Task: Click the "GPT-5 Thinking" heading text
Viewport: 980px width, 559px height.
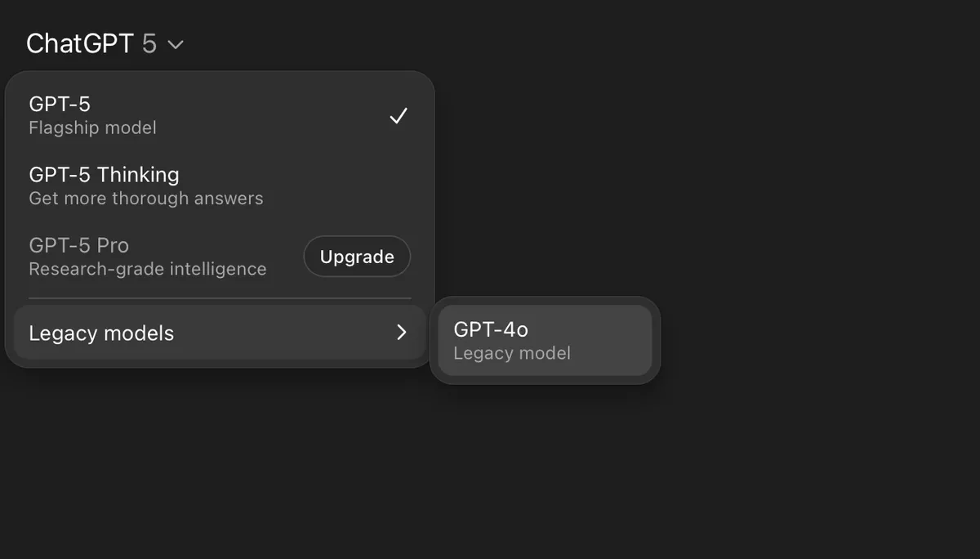Action: 104,175
